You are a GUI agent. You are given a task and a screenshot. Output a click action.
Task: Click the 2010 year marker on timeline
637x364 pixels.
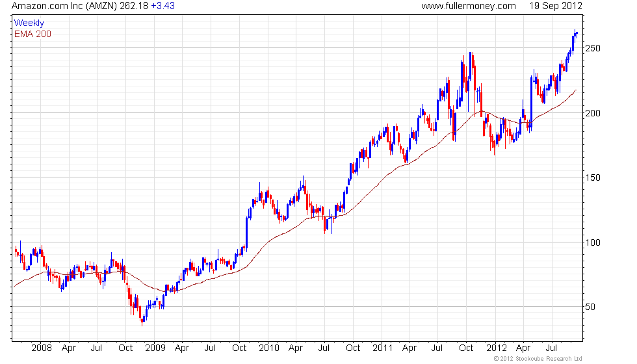point(269,348)
